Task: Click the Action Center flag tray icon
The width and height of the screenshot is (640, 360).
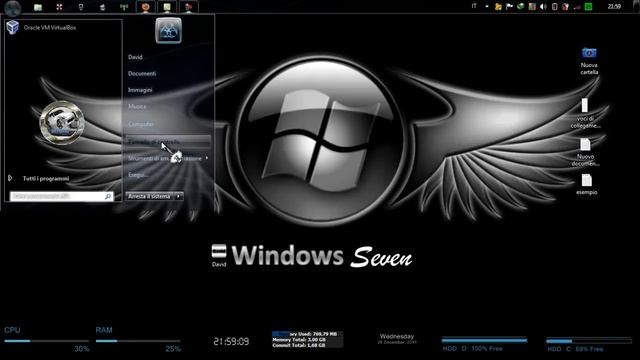Action: pyautogui.click(x=509, y=7)
